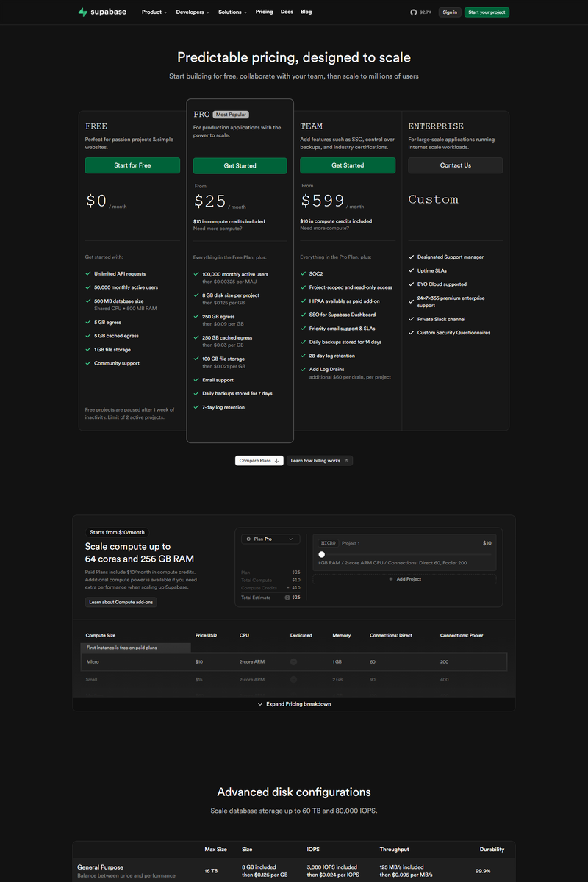Click Add Project in the compute estimator

[x=404, y=579]
